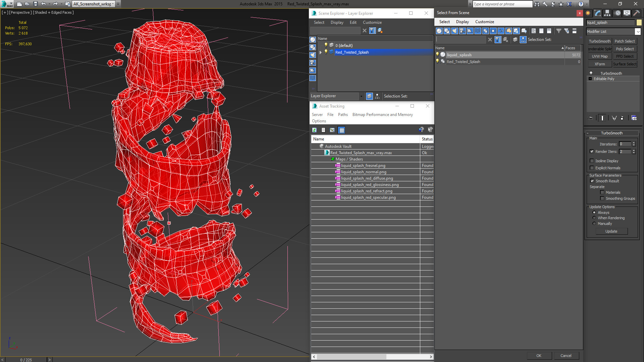Switch Select From Scene to sort by hierarchy
Viewport: 644px width, 362px height.
click(x=523, y=40)
